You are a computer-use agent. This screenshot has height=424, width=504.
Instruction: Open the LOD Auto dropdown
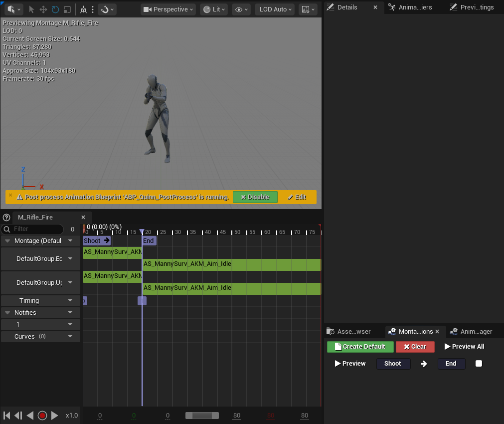[275, 9]
